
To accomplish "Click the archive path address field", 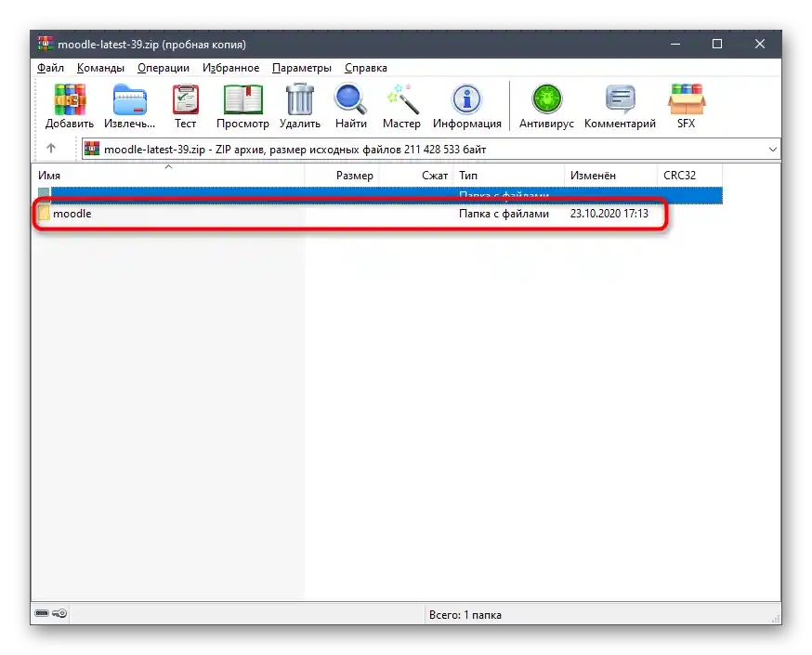I will pyautogui.click(x=431, y=150).
